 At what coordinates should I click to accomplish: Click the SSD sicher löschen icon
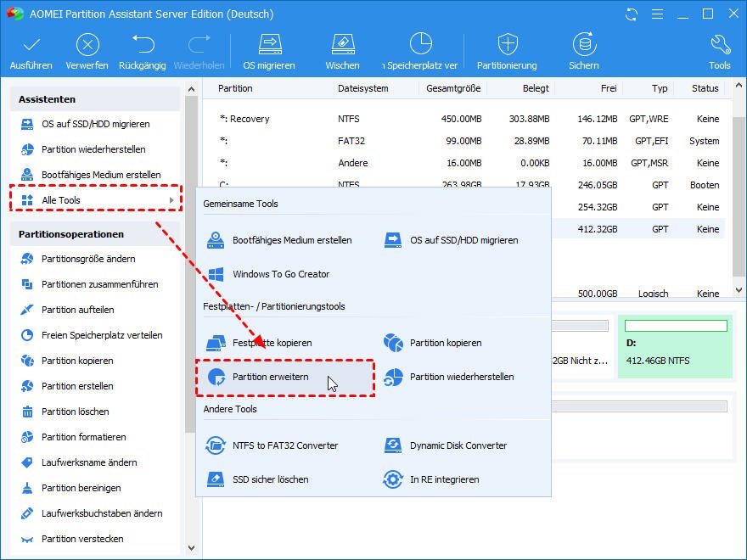216,479
